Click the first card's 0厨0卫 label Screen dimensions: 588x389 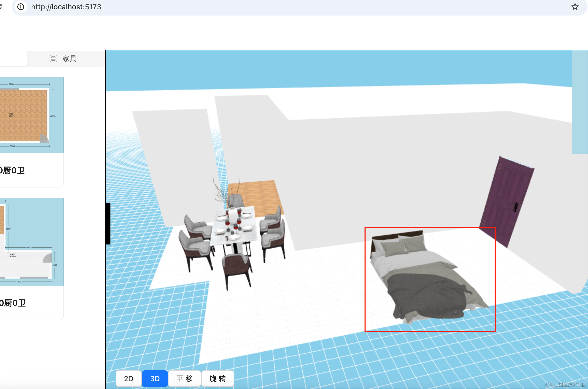click(x=12, y=170)
